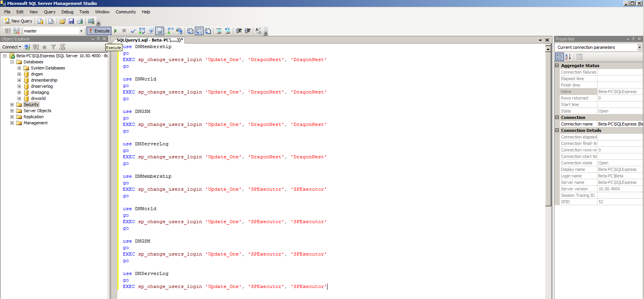Sort Properties alphabetically
Image resolution: width=644 pixels, height=299 pixels.
[568, 57]
